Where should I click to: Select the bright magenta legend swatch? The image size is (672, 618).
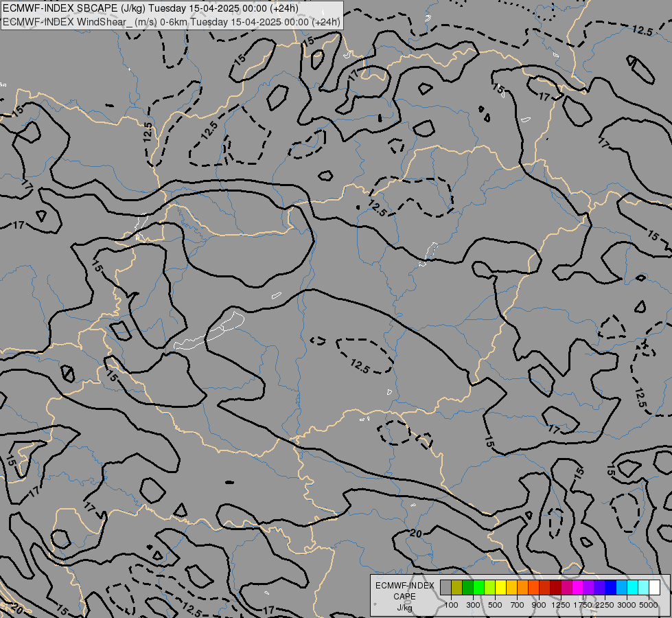(x=577, y=587)
